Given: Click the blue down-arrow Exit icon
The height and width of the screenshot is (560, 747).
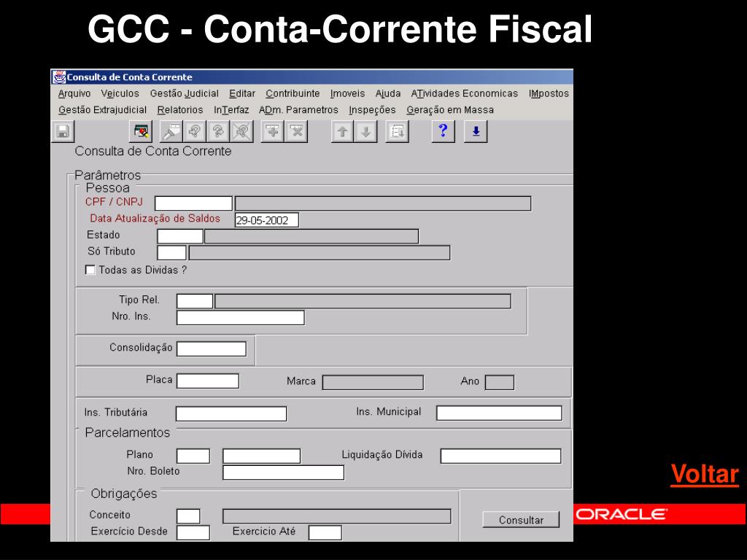Looking at the screenshot, I should pos(476,131).
